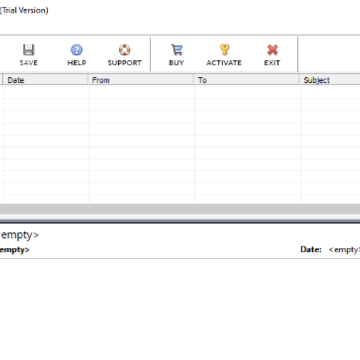Screen dimensions: 360x360
Task: Click the large <empty> subject in preview header
Action: tap(19, 235)
